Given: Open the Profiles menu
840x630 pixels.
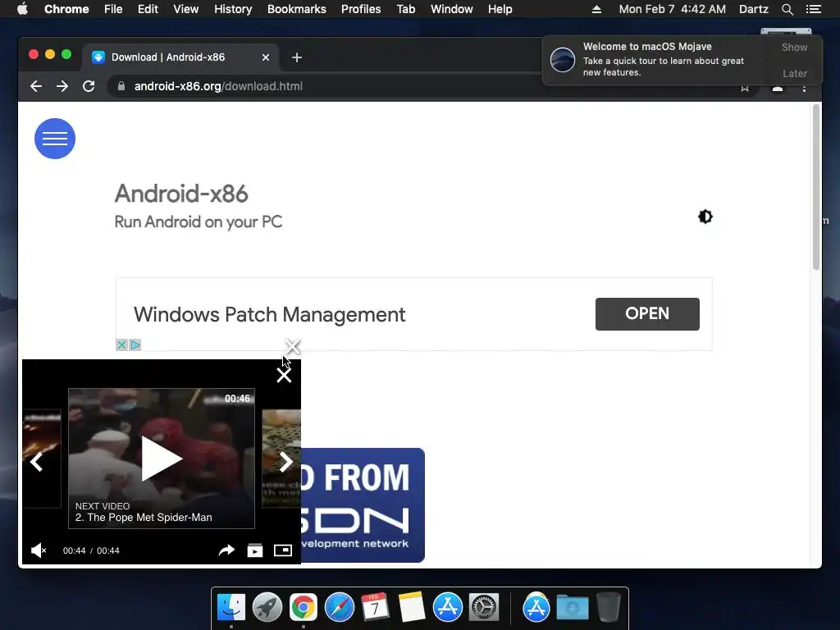Looking at the screenshot, I should 361,9.
